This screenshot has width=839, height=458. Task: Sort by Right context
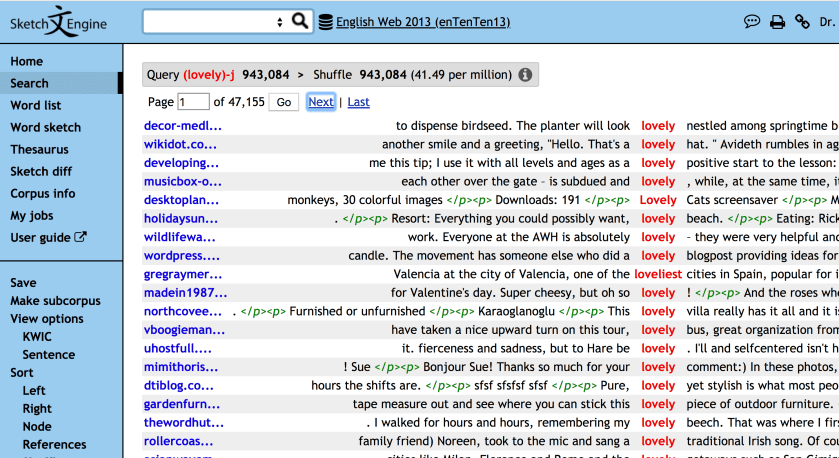(x=37, y=409)
